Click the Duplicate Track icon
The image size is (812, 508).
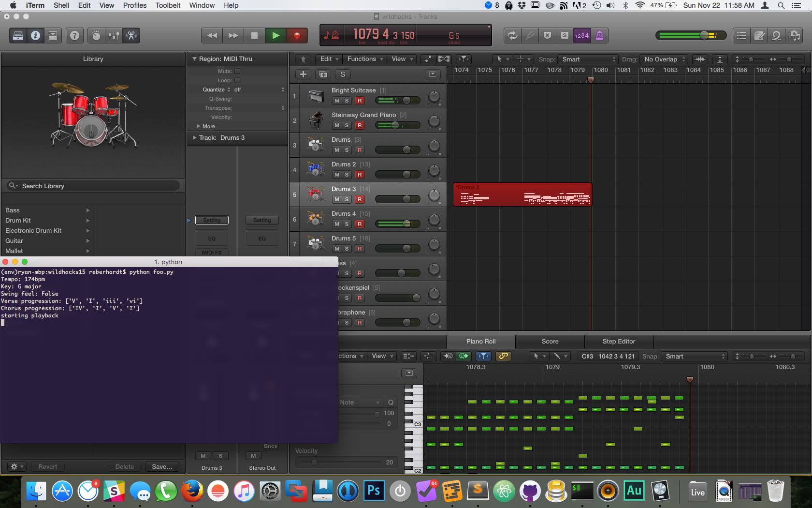click(323, 75)
